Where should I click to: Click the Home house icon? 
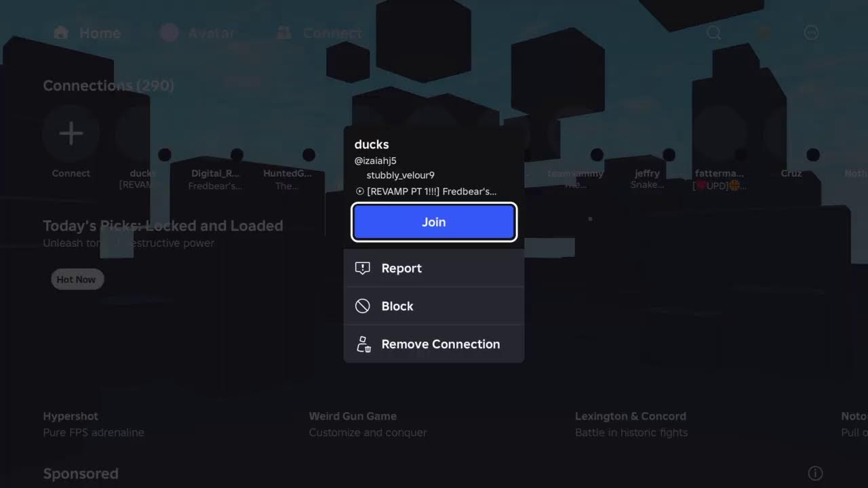(61, 33)
